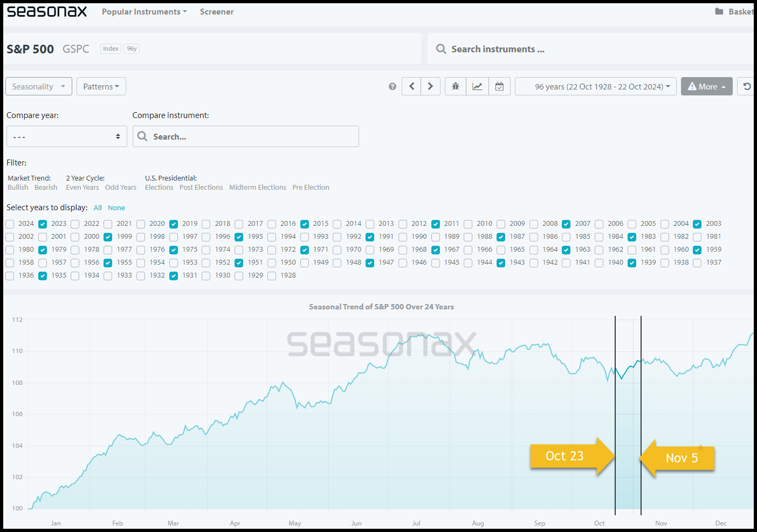Uncheck the 2023 year checkbox
Image resolution: width=757 pixels, height=532 pixels.
click(43, 224)
